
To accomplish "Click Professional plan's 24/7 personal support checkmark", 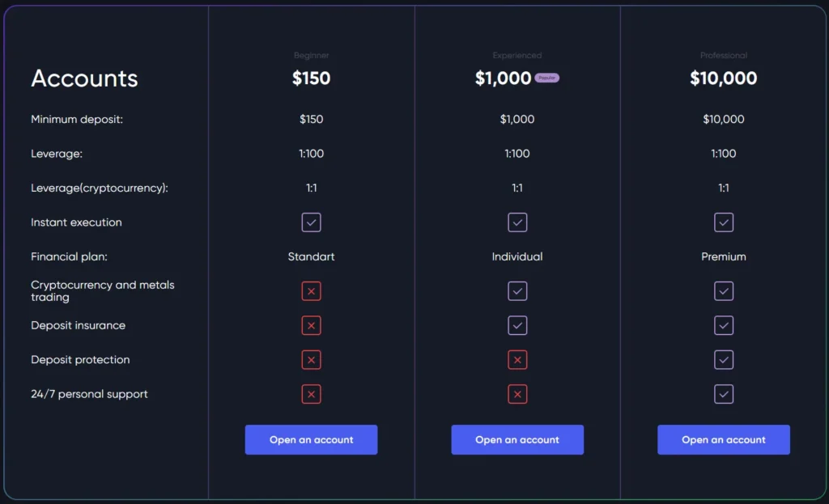I will [724, 394].
